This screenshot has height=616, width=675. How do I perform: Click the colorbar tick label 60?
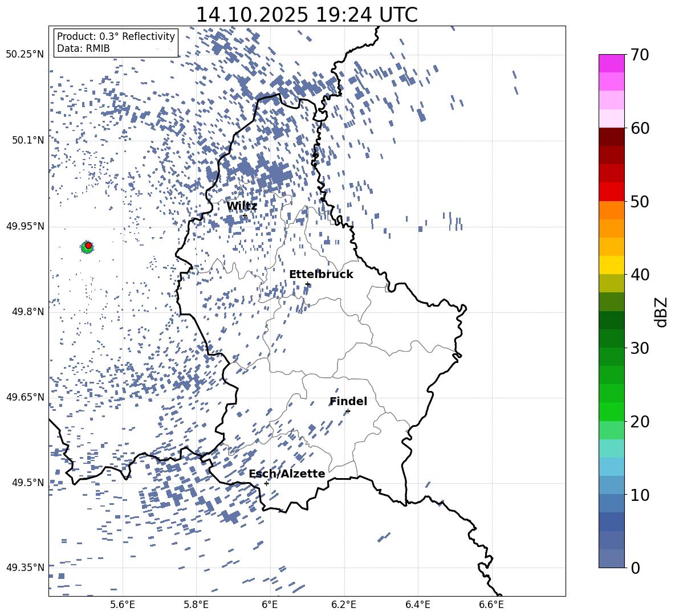click(640, 128)
